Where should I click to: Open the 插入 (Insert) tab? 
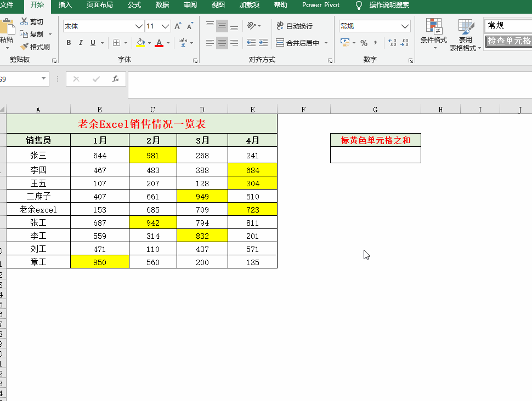point(65,5)
